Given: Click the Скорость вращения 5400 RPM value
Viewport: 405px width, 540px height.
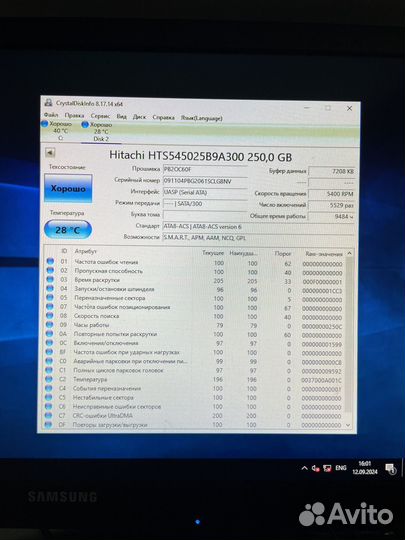Looking at the screenshot, I should pyautogui.click(x=332, y=194).
